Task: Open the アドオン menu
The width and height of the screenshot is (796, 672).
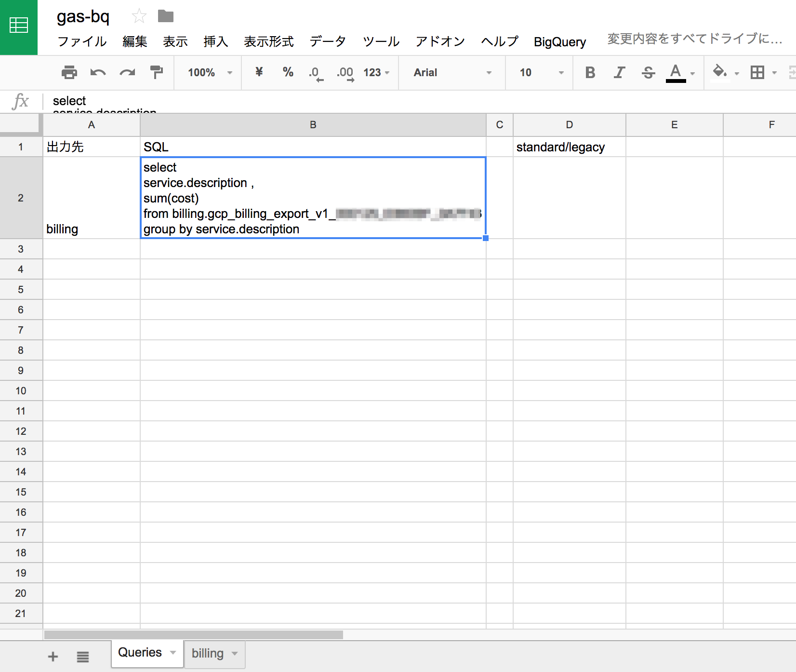Action: click(440, 41)
